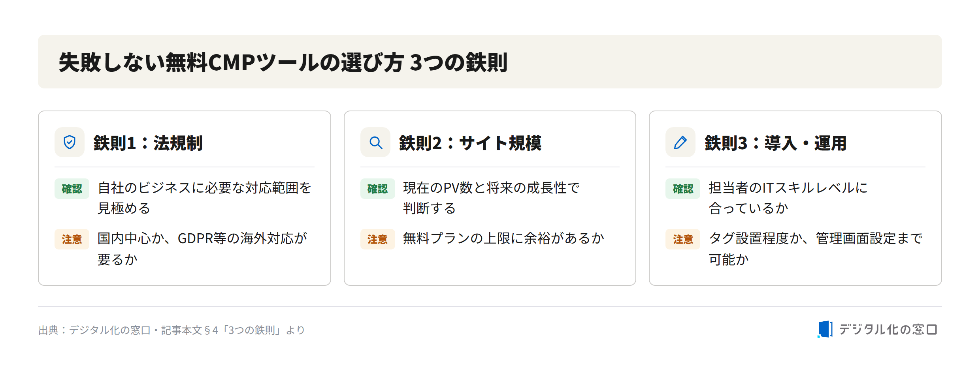Click the 鉄則2：サイト規模 heading

(x=470, y=143)
